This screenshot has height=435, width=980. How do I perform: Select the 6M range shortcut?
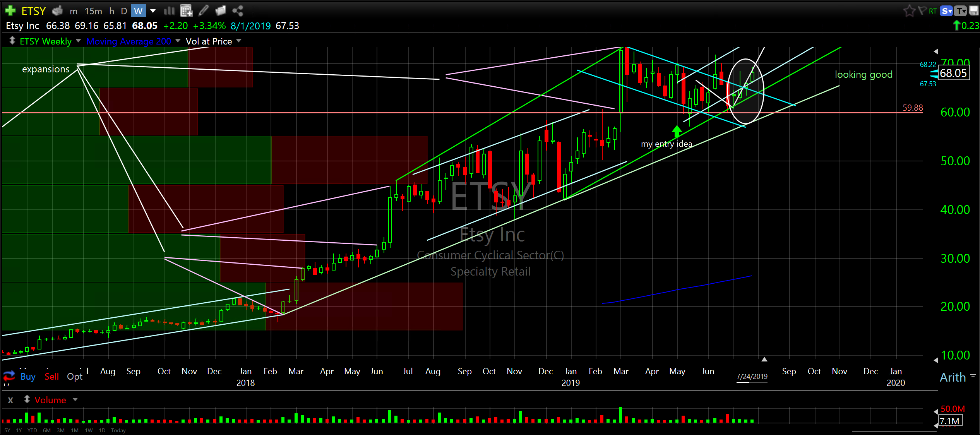click(x=47, y=430)
